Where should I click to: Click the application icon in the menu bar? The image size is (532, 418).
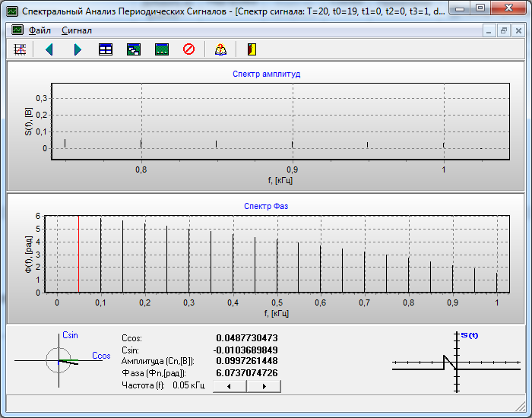[x=17, y=30]
